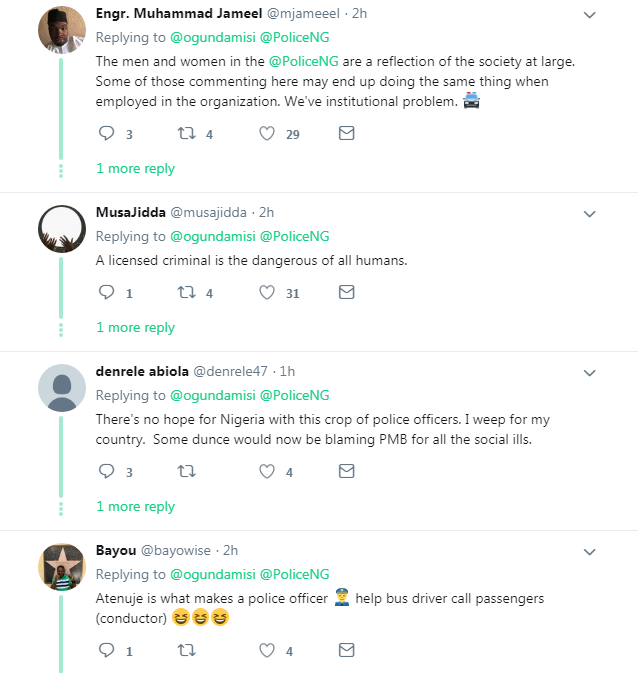Open denrele abiola's default avatar

coord(61,387)
